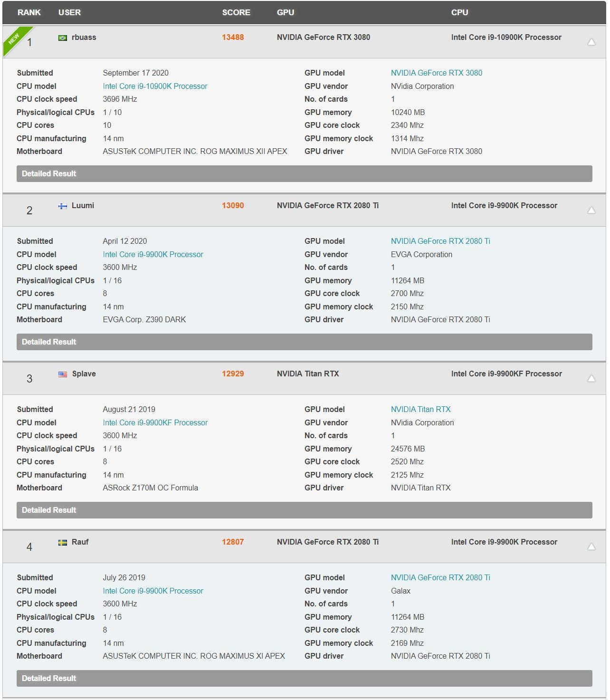
Task: Click the Intel Core i9-9900KF Processor link
Action: click(x=155, y=422)
